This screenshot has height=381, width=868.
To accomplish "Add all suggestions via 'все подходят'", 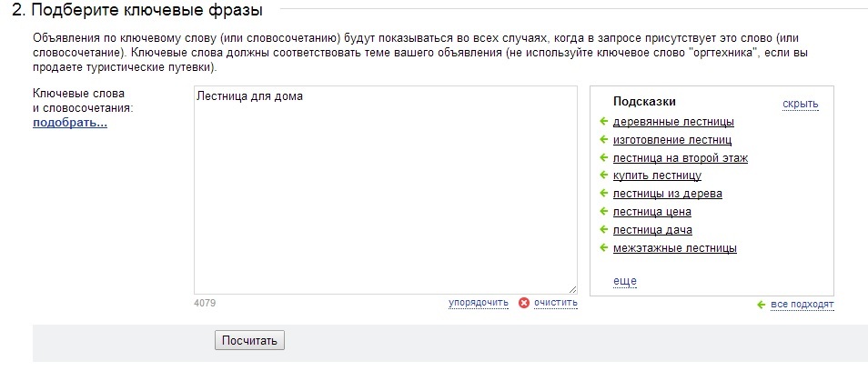I will 802,305.
